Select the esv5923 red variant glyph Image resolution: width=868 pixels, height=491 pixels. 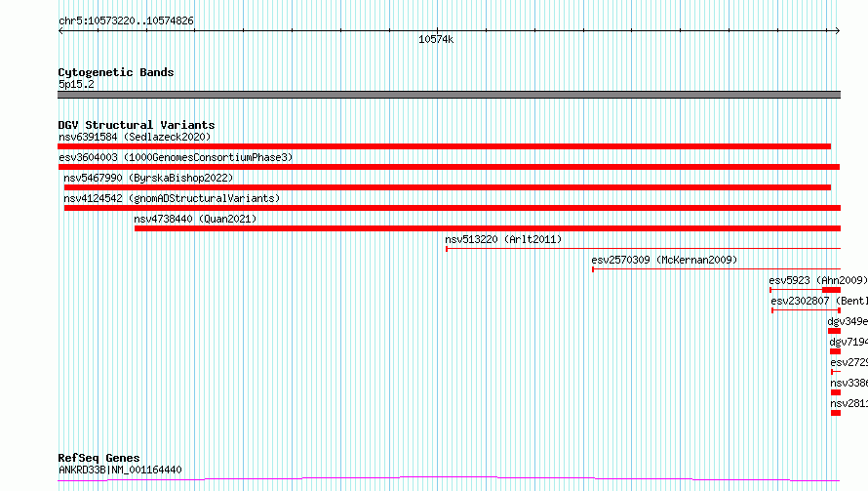[806, 290]
